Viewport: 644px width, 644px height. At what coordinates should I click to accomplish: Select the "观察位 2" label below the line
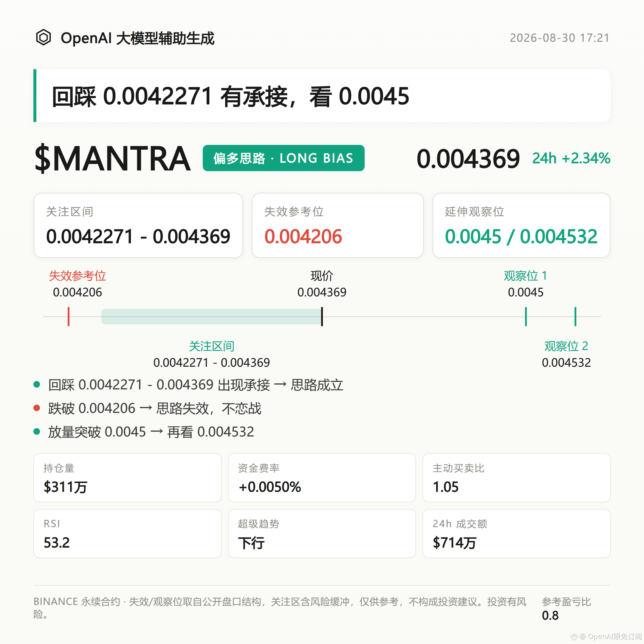pyautogui.click(x=566, y=346)
